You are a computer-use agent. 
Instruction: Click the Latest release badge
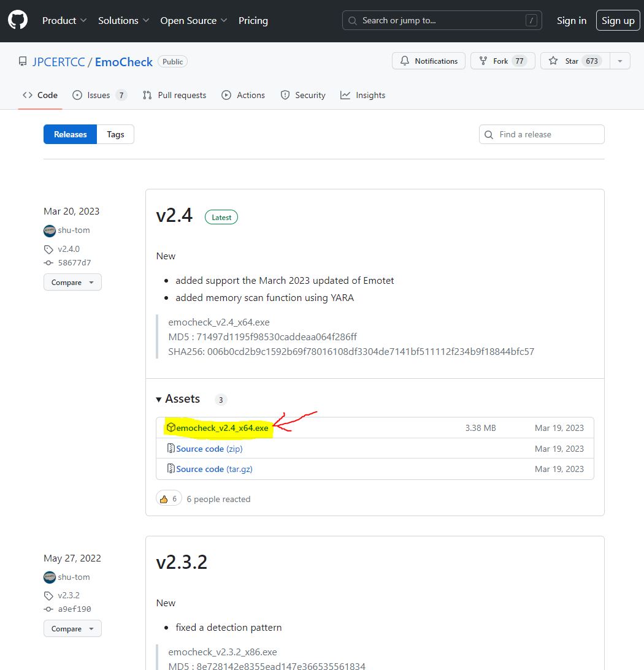221,217
